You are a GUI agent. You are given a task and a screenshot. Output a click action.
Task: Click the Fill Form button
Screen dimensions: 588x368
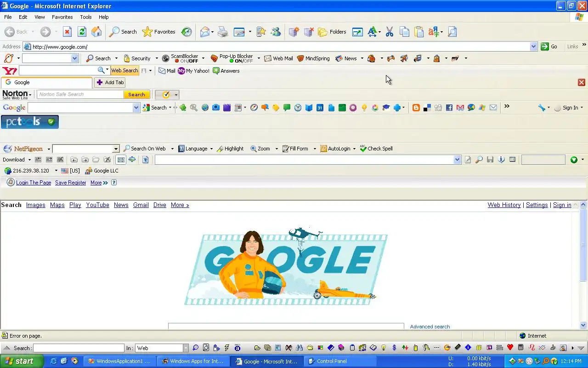point(295,149)
